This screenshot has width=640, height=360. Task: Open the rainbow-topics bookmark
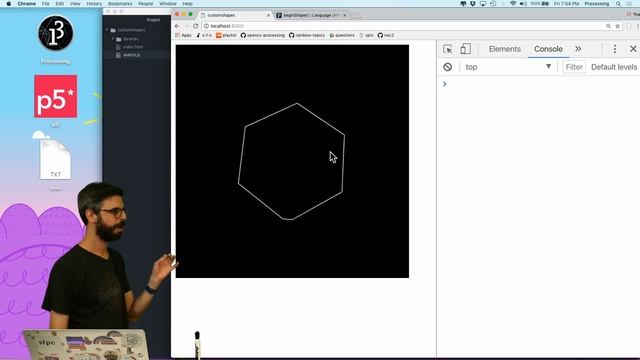pyautogui.click(x=307, y=36)
